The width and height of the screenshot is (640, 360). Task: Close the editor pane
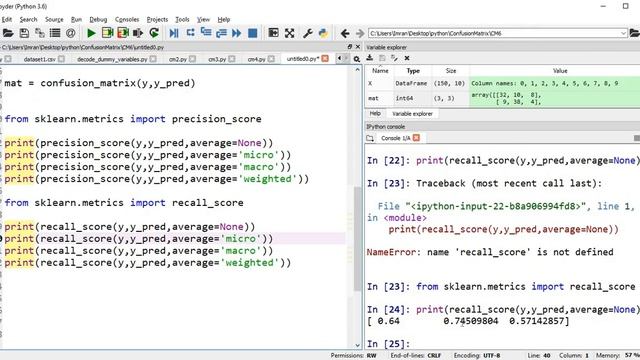(358, 47)
